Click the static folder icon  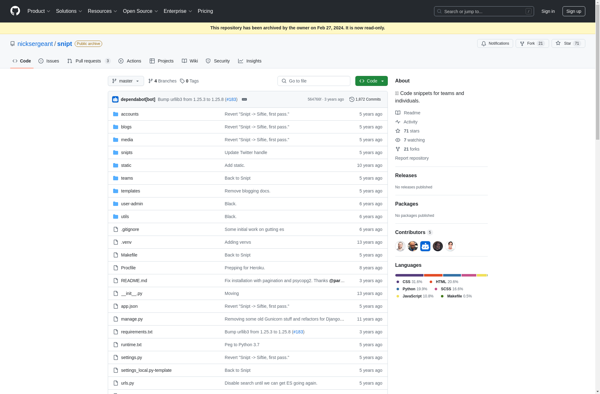tap(116, 165)
